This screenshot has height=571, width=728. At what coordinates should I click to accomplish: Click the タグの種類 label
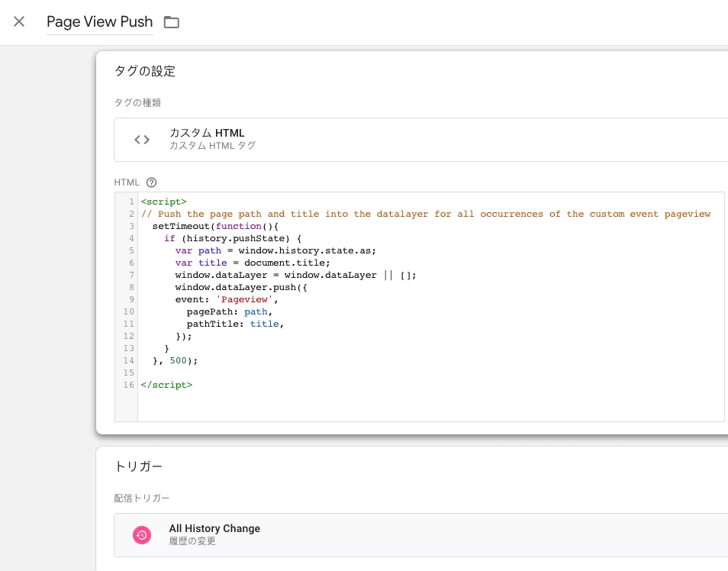[x=137, y=103]
